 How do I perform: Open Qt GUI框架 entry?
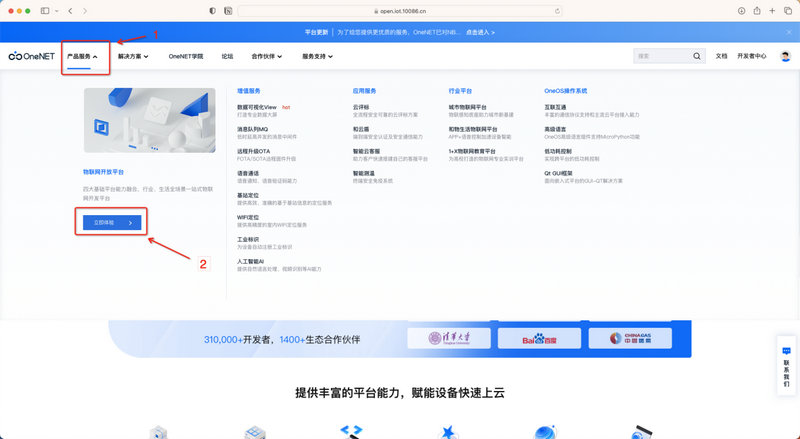(559, 173)
